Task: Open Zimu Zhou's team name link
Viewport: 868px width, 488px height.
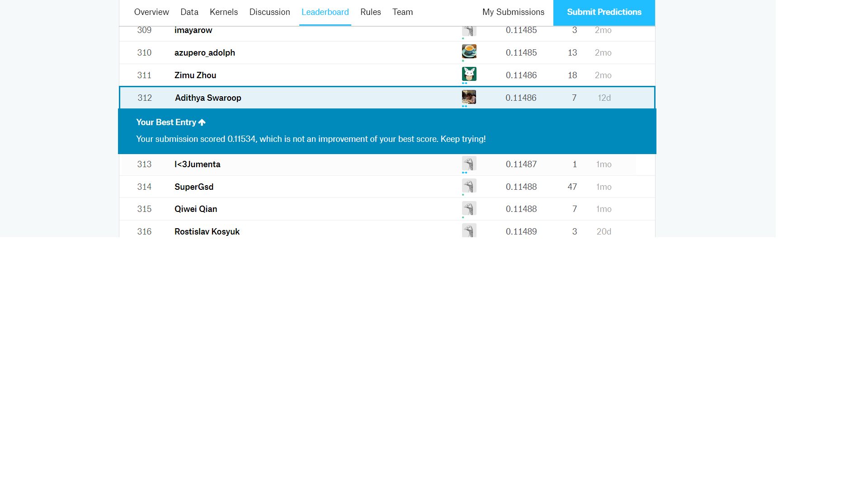Action: (195, 75)
